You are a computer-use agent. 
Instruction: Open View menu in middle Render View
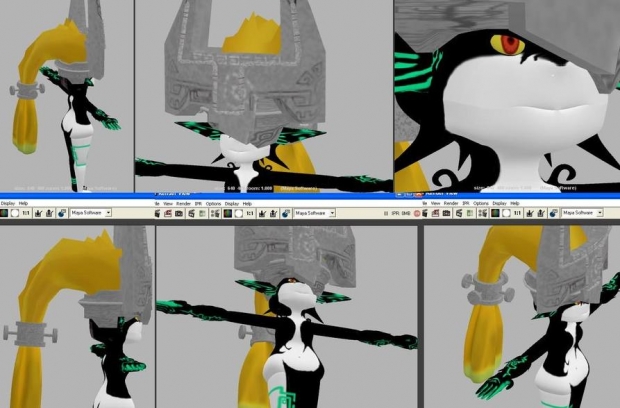coord(168,204)
